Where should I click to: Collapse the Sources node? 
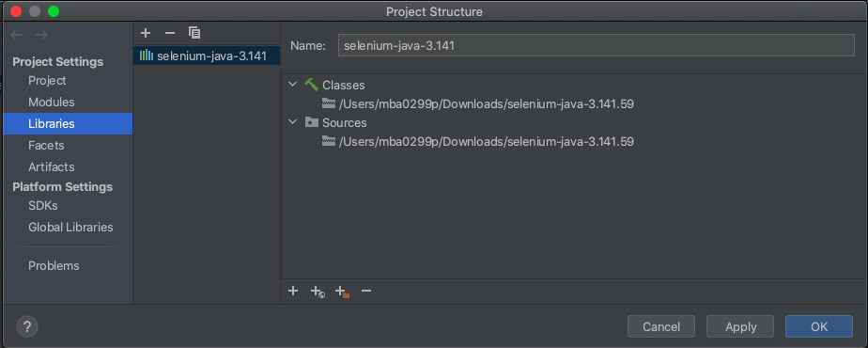click(293, 122)
